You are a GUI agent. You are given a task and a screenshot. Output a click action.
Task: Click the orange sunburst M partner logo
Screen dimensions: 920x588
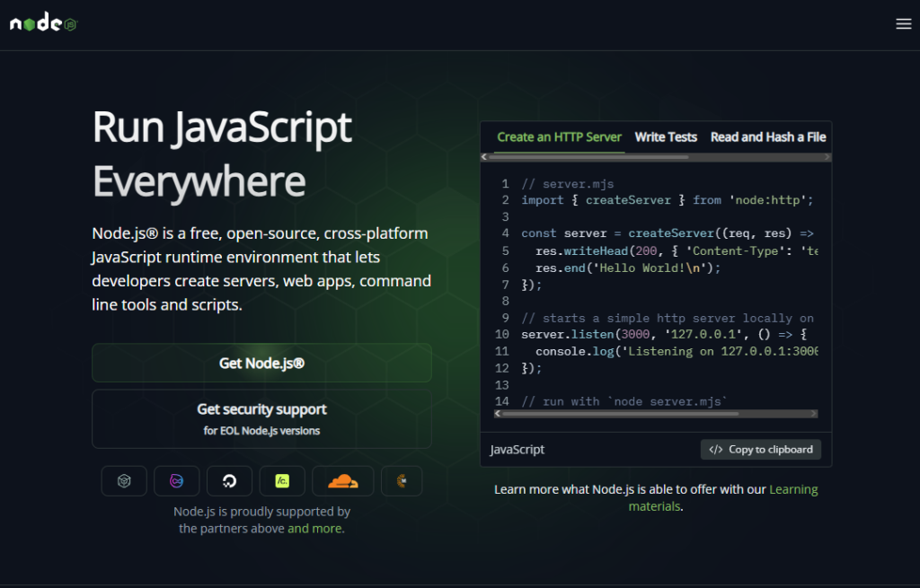pos(402,480)
